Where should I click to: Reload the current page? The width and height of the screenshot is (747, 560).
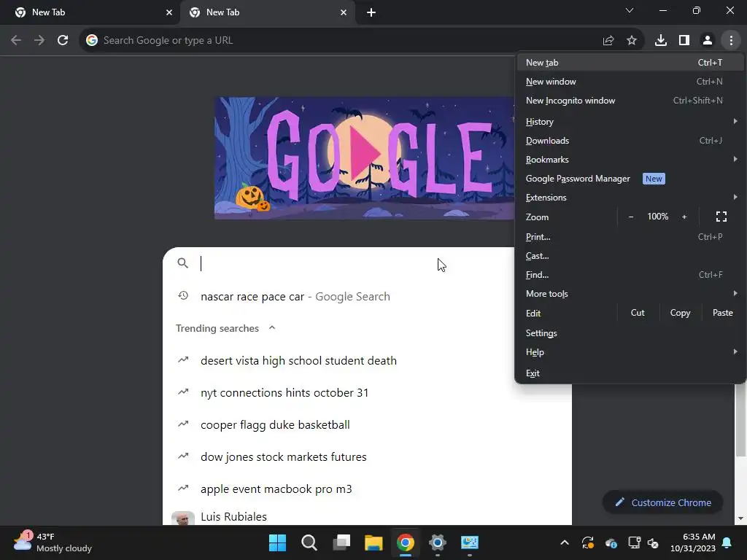click(63, 41)
